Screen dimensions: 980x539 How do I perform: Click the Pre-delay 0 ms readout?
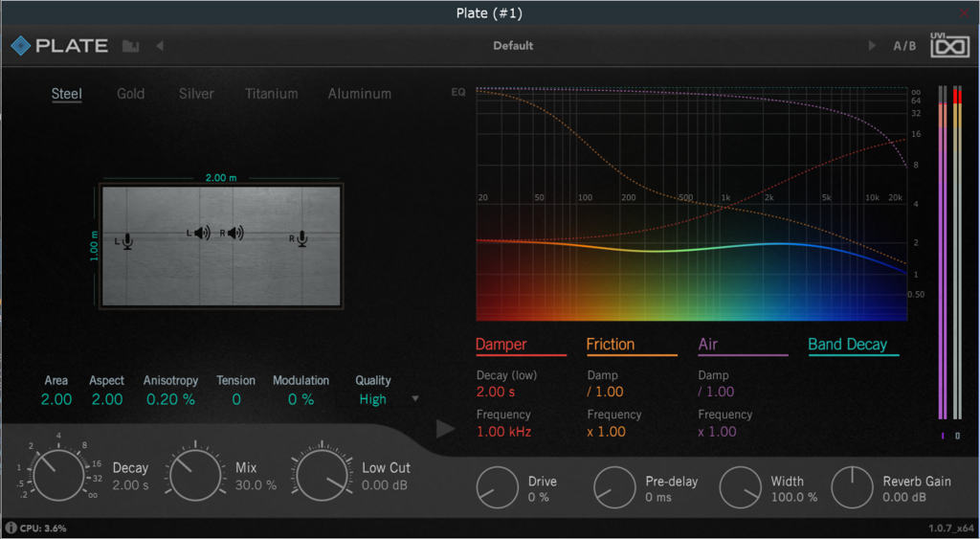coord(658,498)
